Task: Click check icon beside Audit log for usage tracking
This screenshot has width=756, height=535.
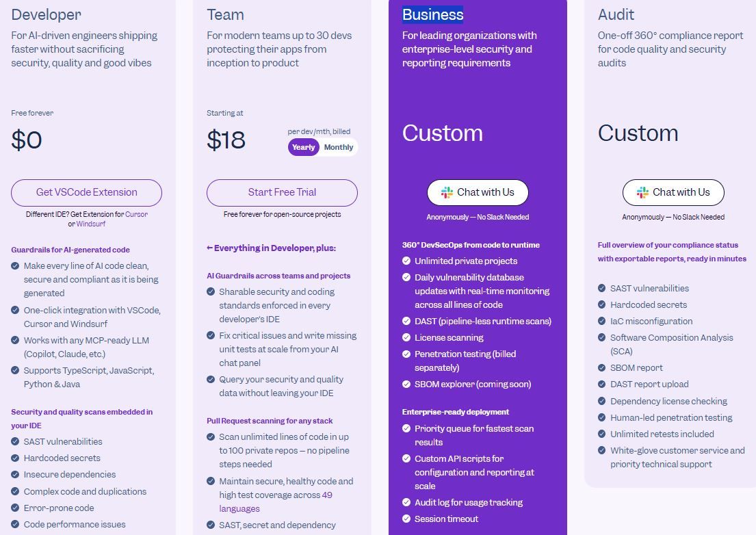Action: [406, 502]
